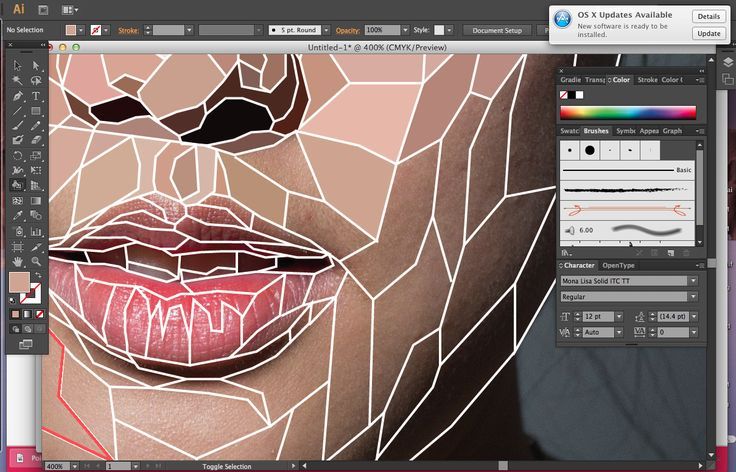This screenshot has width=736, height=472.
Task: Pick the Selection arrow tool
Action: click(x=18, y=65)
